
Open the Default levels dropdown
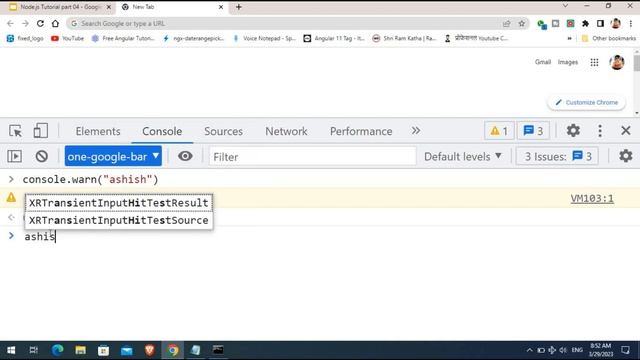(462, 157)
